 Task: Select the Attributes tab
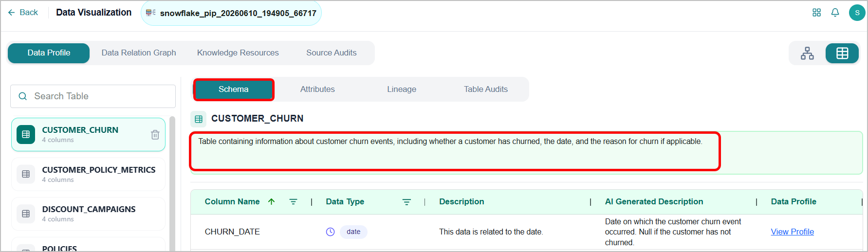[317, 90]
